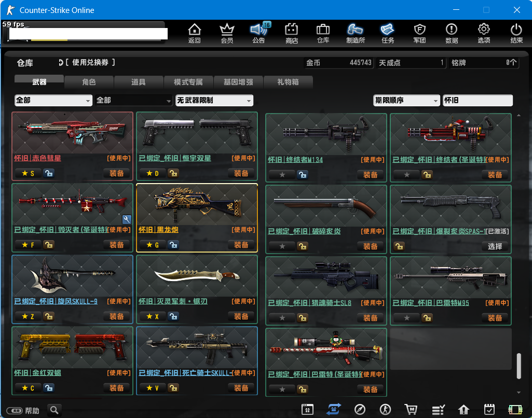Switch to the 道具 items tab
Viewport: 532px width, 418px height.
pos(139,82)
